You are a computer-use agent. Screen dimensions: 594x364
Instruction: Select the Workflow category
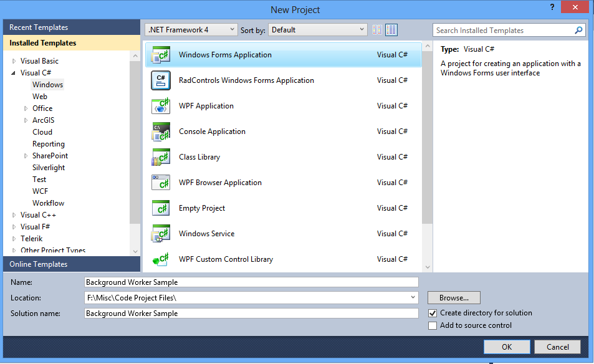click(48, 203)
